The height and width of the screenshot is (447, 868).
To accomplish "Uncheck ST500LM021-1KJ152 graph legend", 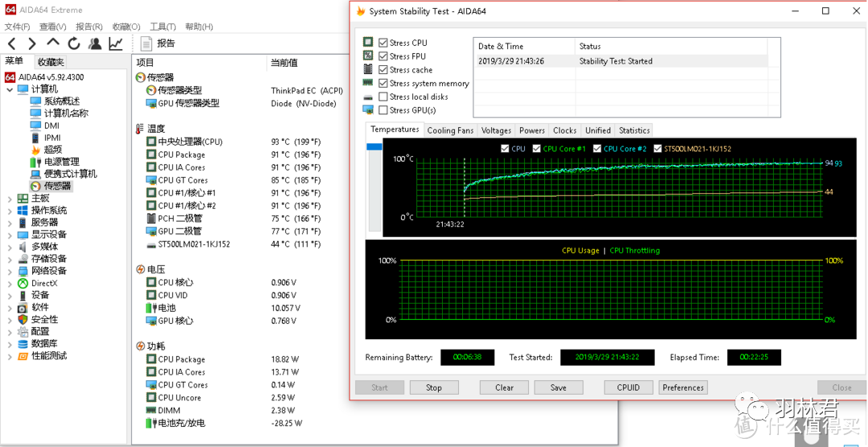I will point(657,149).
